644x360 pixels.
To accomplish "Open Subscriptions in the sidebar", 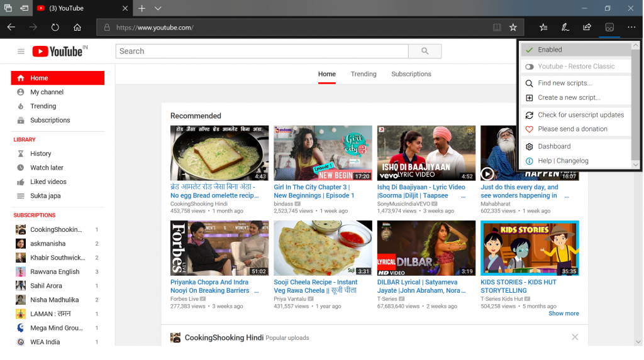I will click(x=57, y=120).
